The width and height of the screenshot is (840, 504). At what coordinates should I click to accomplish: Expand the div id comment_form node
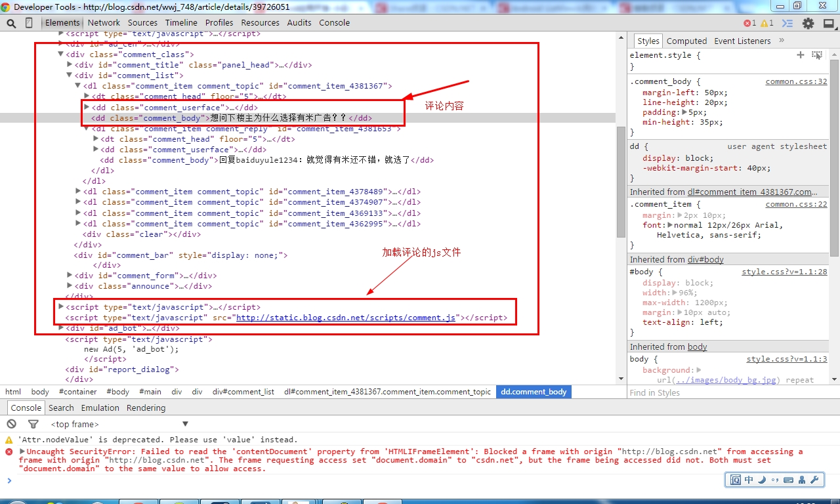click(70, 276)
